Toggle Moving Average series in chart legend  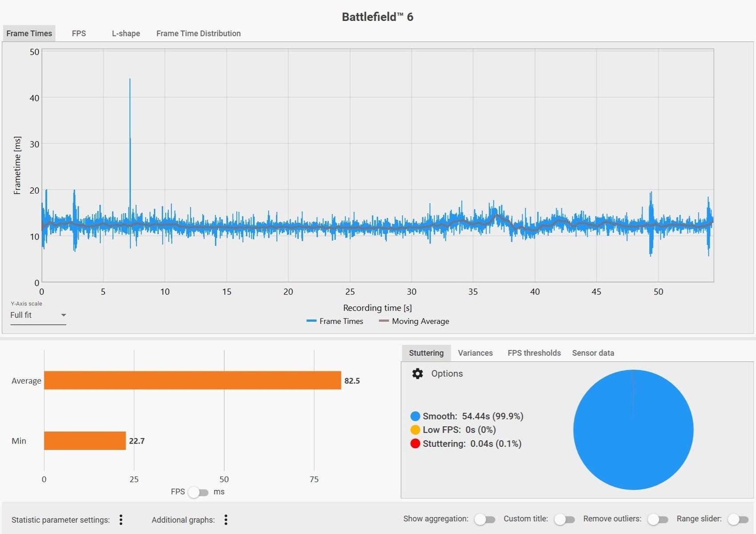(x=414, y=321)
